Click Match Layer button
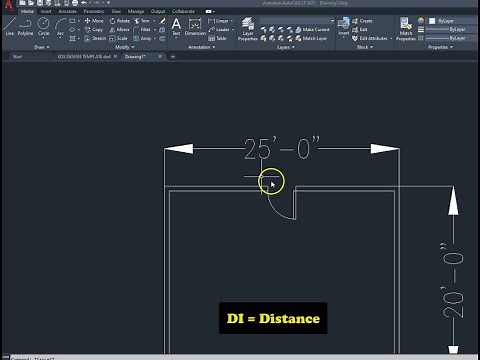This screenshot has width=480, height=360. click(311, 38)
